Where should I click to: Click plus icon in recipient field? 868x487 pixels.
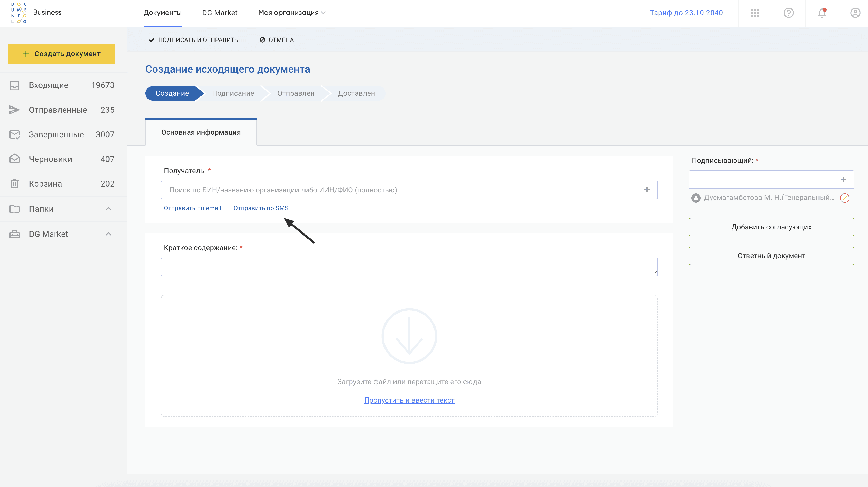[647, 190]
